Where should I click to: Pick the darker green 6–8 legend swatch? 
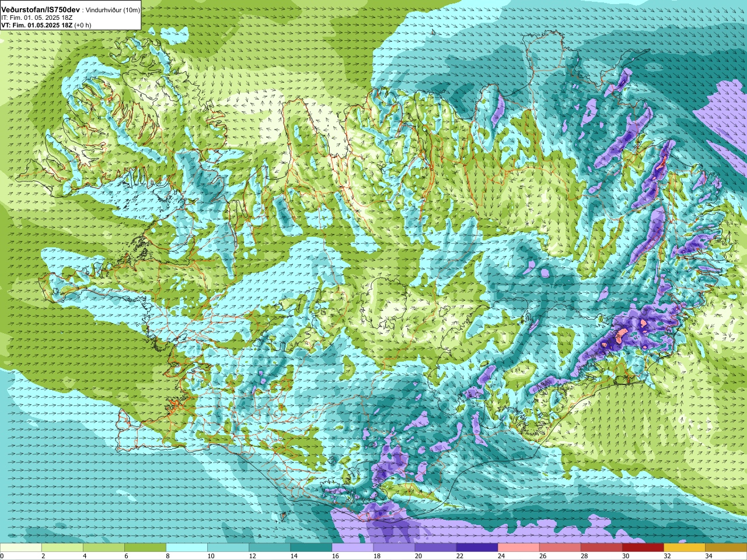click(x=145, y=548)
